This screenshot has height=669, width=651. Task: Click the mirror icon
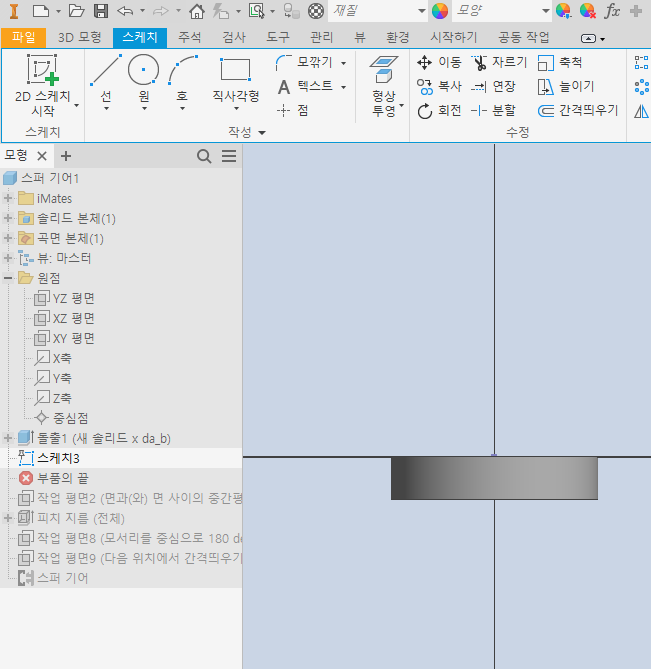pos(642,111)
